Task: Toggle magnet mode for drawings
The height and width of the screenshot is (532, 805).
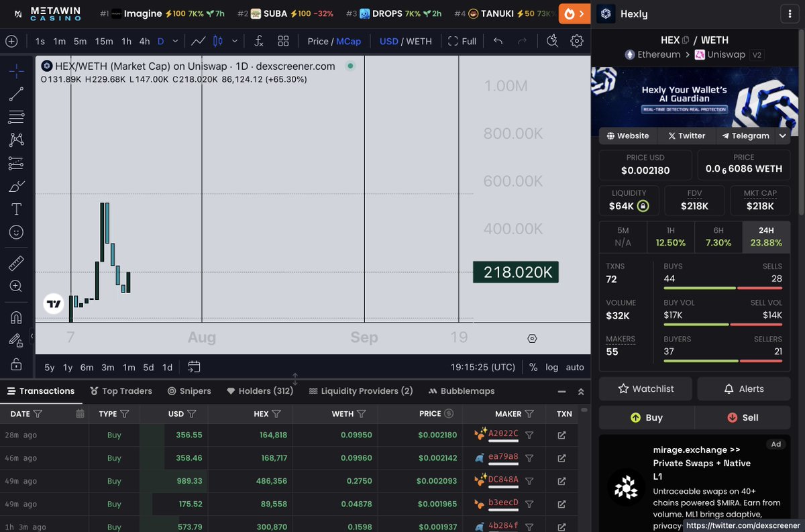Action: pos(16,317)
